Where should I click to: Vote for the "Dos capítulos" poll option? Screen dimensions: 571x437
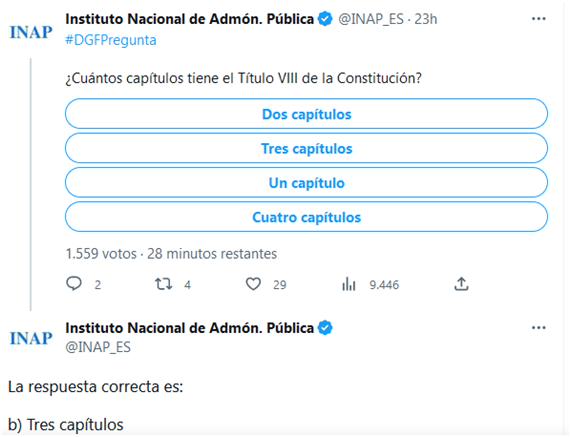tap(306, 114)
